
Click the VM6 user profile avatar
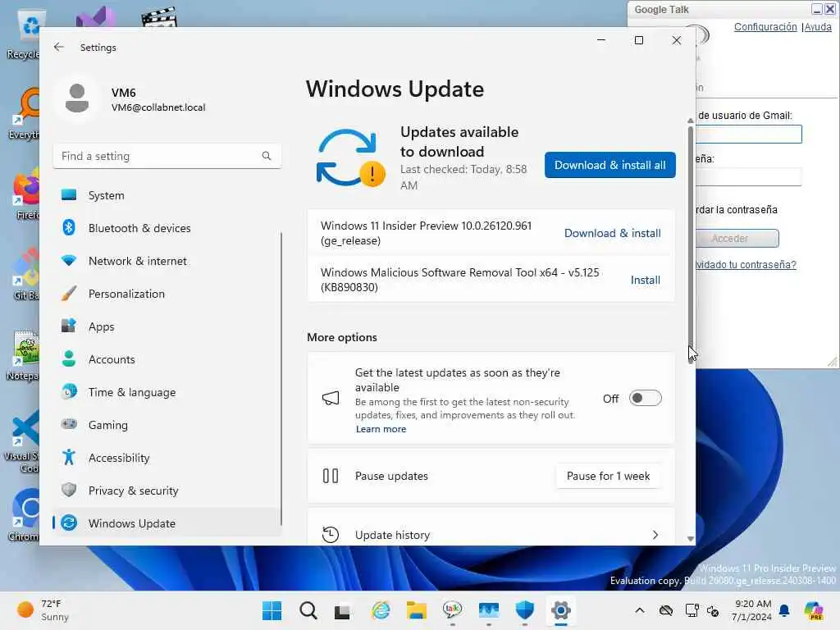(77, 98)
